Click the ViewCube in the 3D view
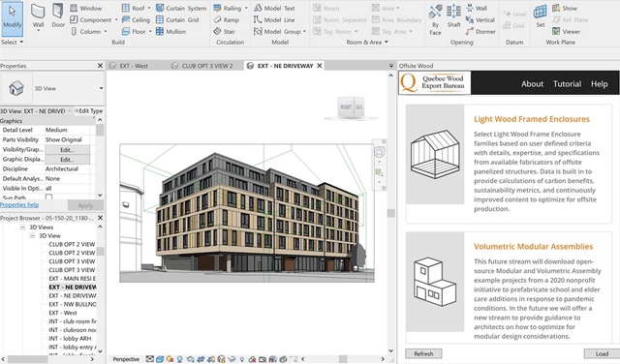Screen dimensions: 620x364 pyautogui.click(x=351, y=107)
